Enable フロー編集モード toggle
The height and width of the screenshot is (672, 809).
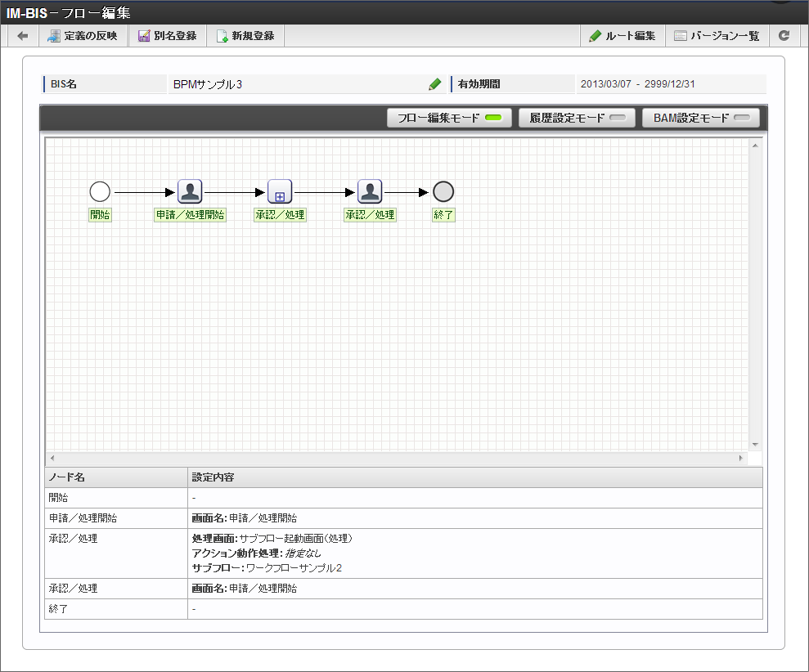point(449,118)
